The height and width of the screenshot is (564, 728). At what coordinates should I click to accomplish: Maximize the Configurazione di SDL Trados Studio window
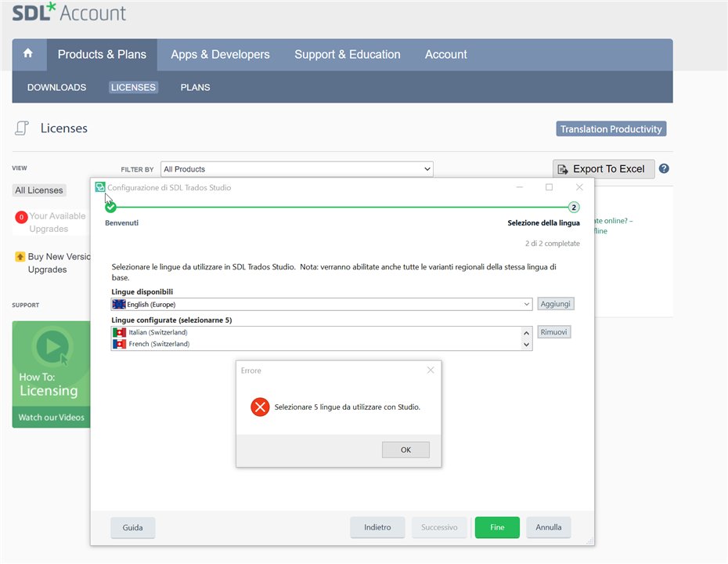coord(550,187)
